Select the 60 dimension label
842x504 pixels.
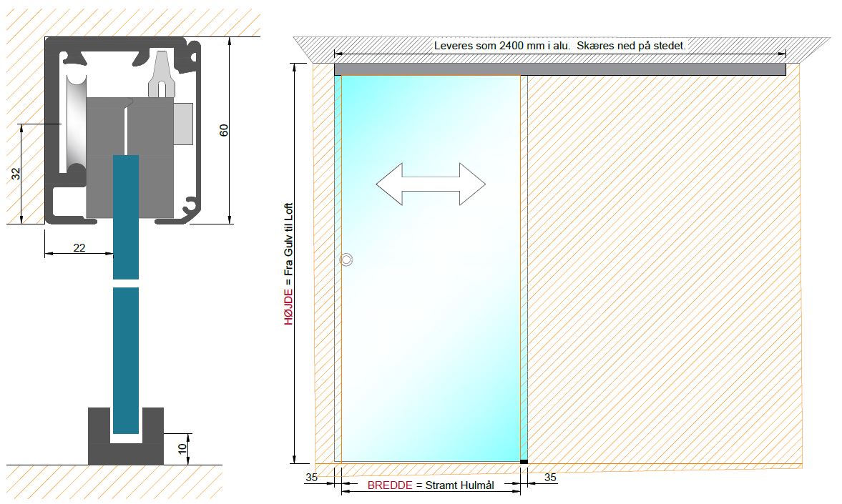tap(224, 129)
